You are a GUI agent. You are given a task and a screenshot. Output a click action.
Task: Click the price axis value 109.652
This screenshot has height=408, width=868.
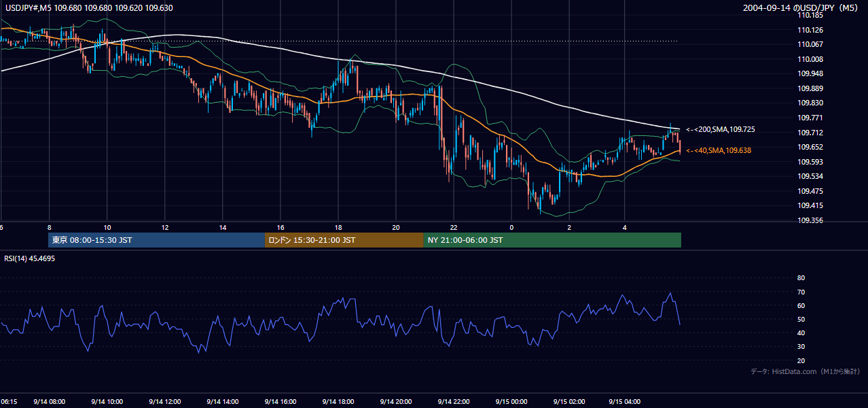[x=810, y=147]
